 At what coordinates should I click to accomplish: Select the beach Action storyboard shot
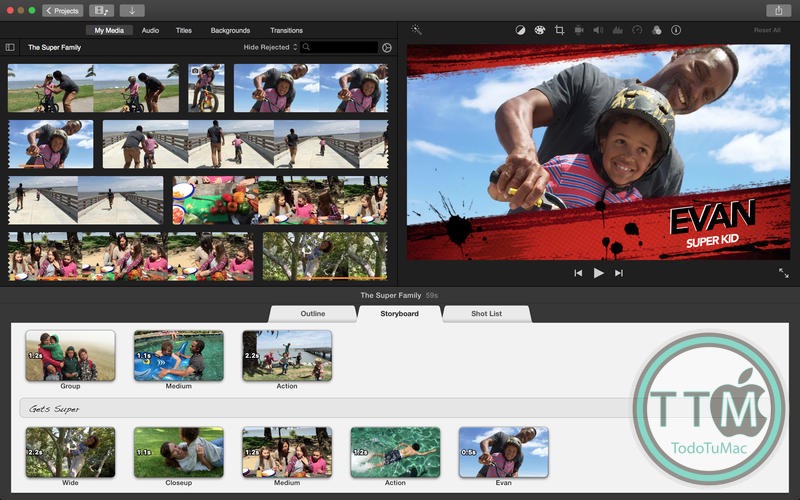click(287, 356)
